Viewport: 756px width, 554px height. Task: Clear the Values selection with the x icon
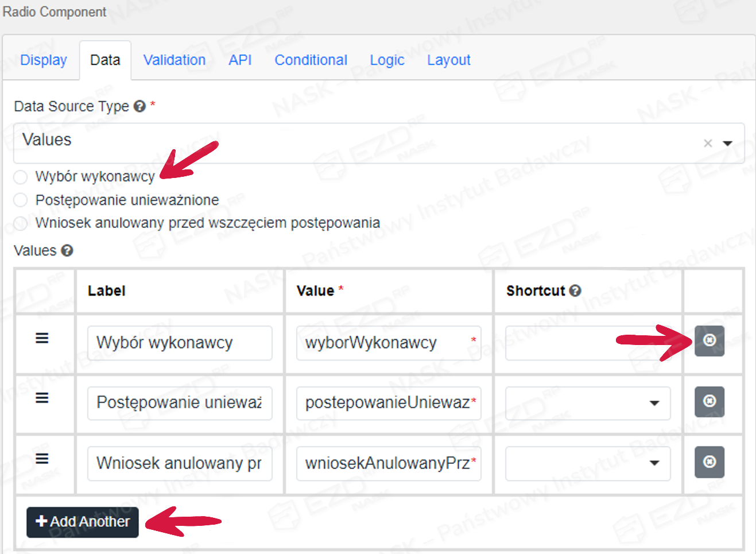(708, 143)
